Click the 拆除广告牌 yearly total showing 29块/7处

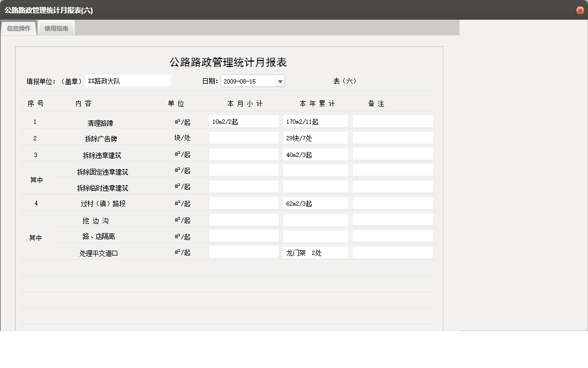point(315,137)
